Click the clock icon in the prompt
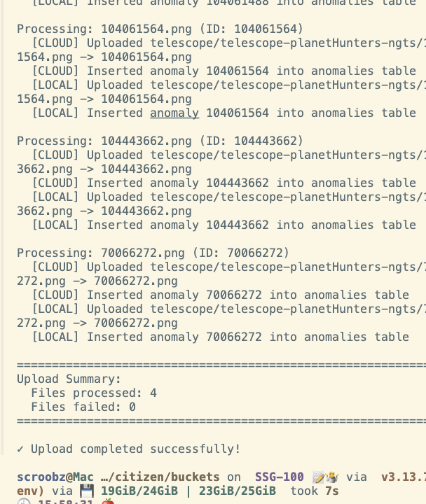The height and width of the screenshot is (504, 426). click(23, 503)
